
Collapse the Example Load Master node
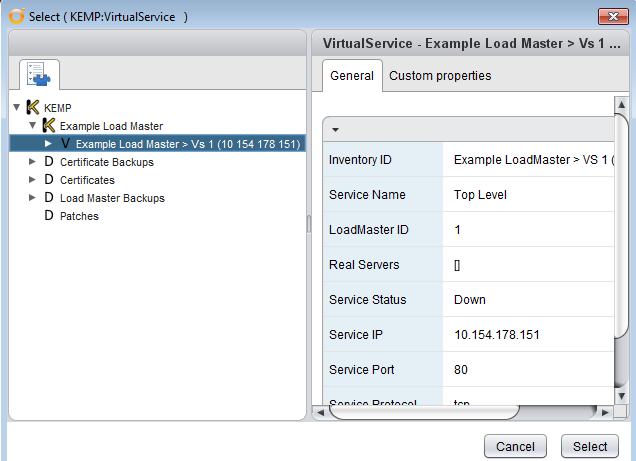(x=32, y=125)
